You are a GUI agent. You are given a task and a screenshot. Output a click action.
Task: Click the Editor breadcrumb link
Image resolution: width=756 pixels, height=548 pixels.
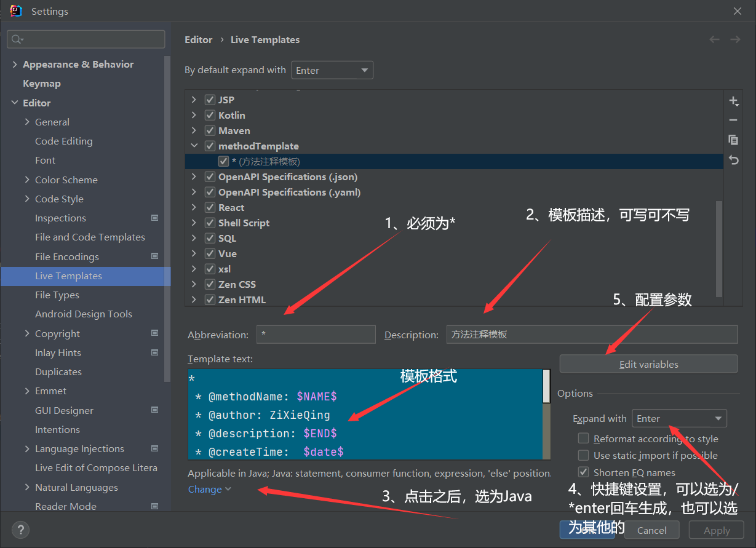click(x=199, y=39)
